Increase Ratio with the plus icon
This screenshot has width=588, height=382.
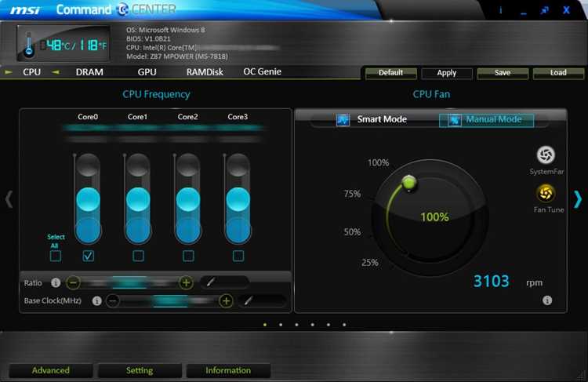pos(186,282)
